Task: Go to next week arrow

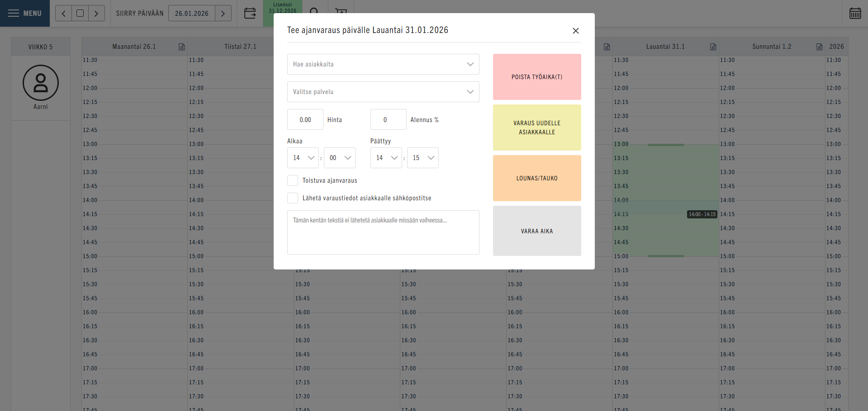Action: [x=96, y=14]
